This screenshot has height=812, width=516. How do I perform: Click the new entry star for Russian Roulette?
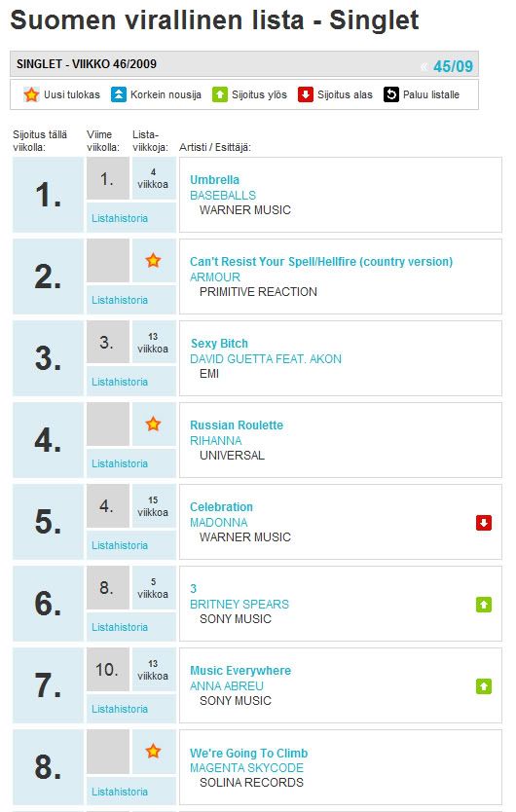153,424
